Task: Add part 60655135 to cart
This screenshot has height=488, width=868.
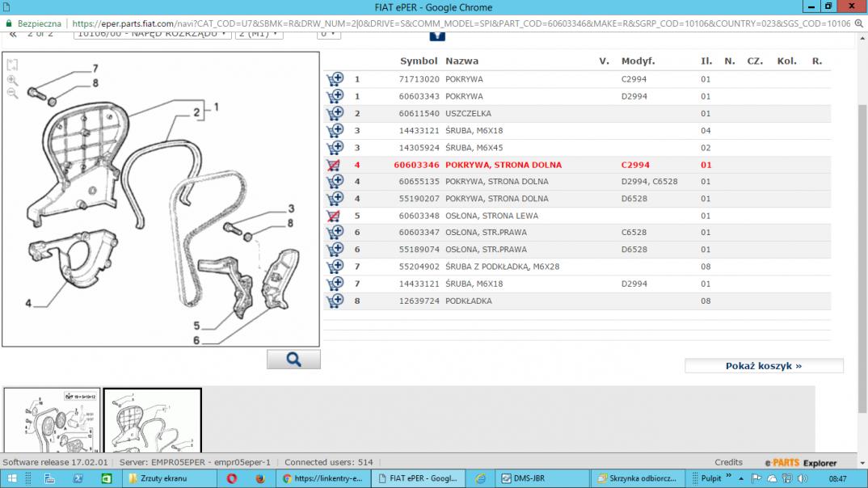Action: [x=335, y=182]
